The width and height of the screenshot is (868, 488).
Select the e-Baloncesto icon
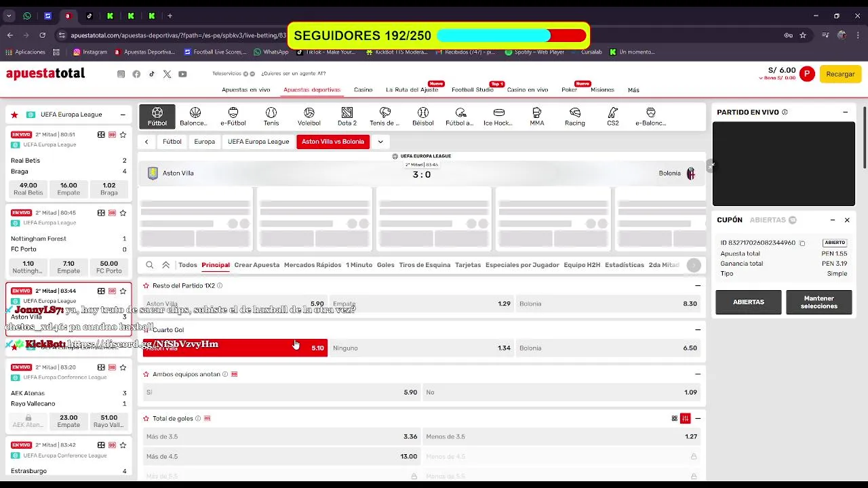[x=651, y=117]
